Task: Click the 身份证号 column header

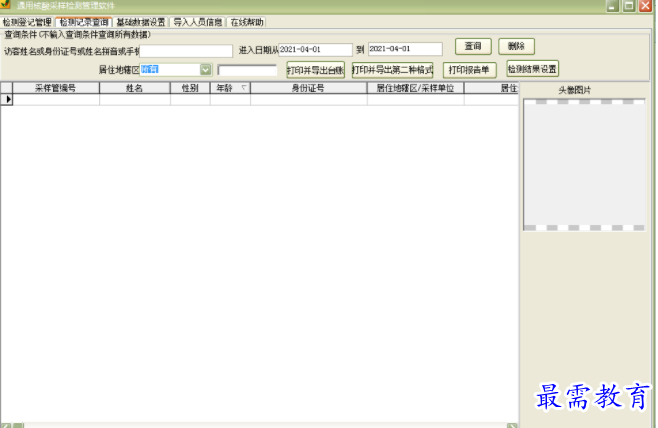Action: tap(308, 88)
